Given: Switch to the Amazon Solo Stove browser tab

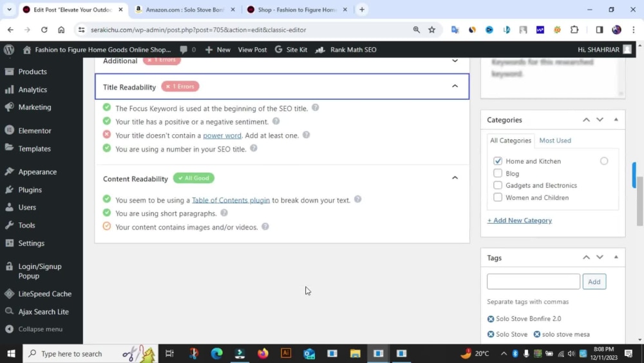Looking at the screenshot, I should pos(185,10).
